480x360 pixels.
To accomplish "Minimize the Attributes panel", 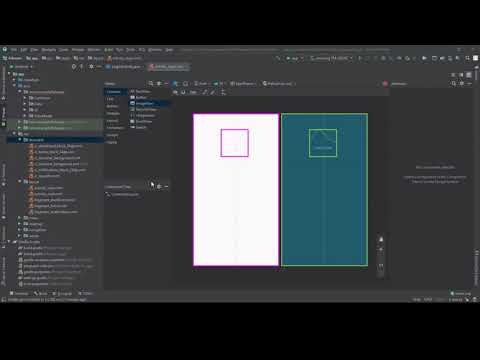I will [x=469, y=83].
